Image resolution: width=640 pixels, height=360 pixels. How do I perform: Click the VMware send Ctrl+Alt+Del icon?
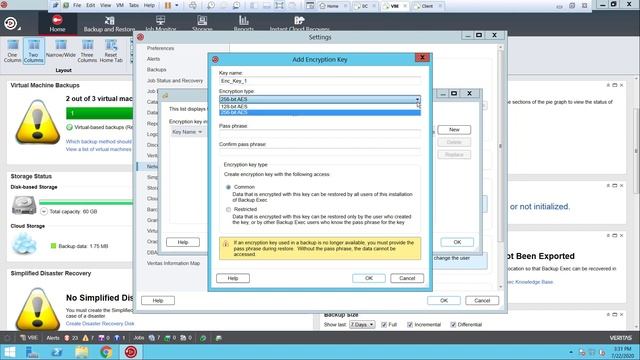pyautogui.click(x=193, y=6)
